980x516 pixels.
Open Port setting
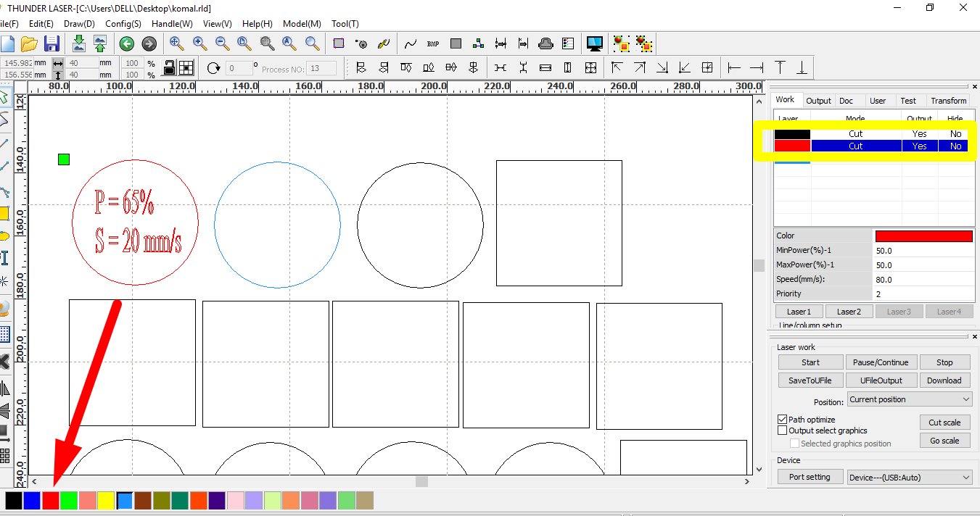click(810, 477)
